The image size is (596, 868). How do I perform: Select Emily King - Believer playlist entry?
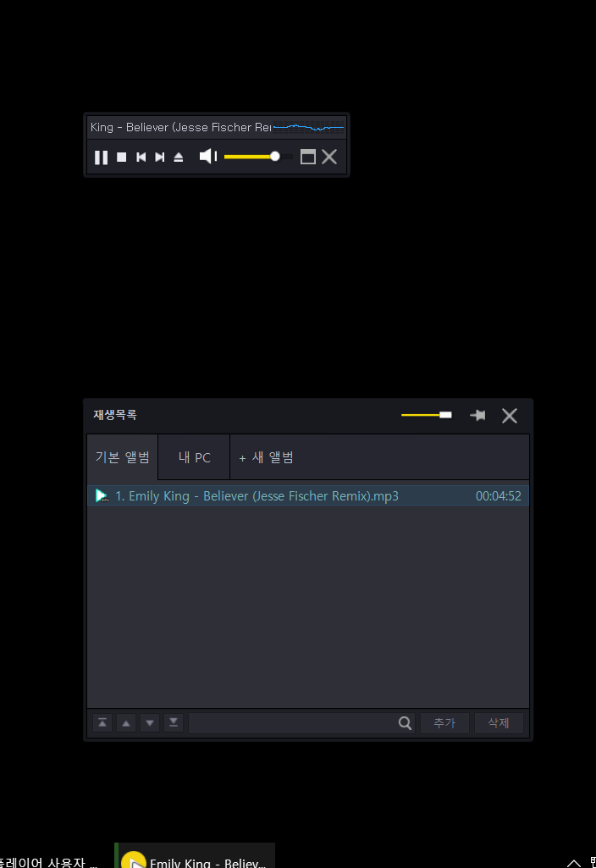307,496
